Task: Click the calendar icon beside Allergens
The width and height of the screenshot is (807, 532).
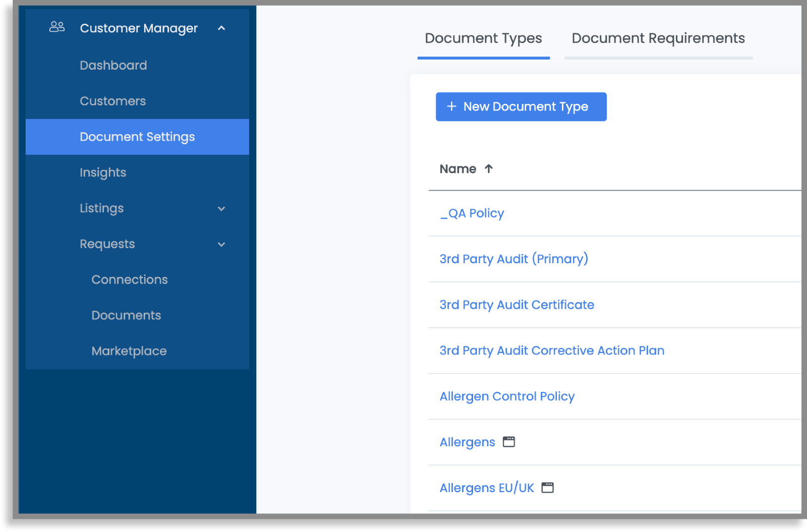Action: (x=509, y=441)
